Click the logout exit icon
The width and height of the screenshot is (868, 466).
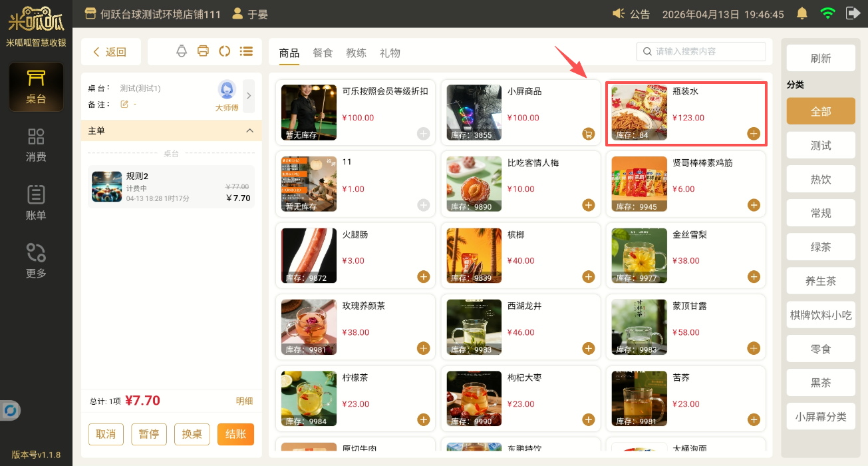click(853, 13)
